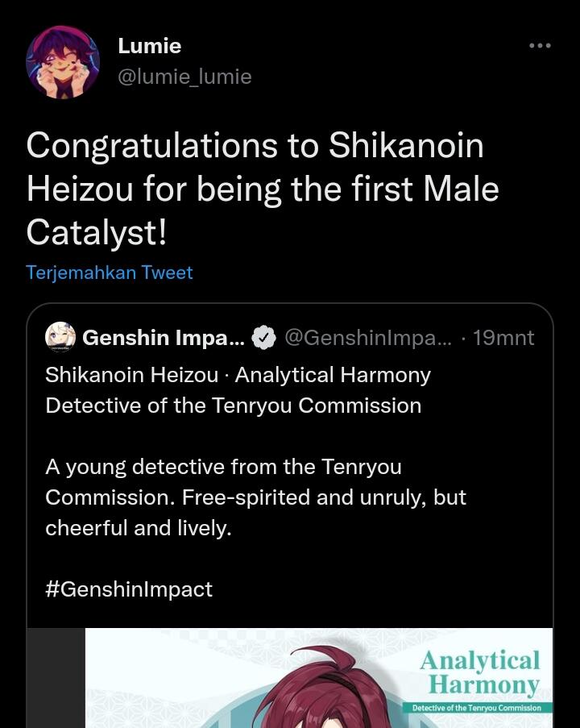Open the @GenshinImpa... handle in quoted tweet
The width and height of the screenshot is (580, 728).
coord(368,338)
